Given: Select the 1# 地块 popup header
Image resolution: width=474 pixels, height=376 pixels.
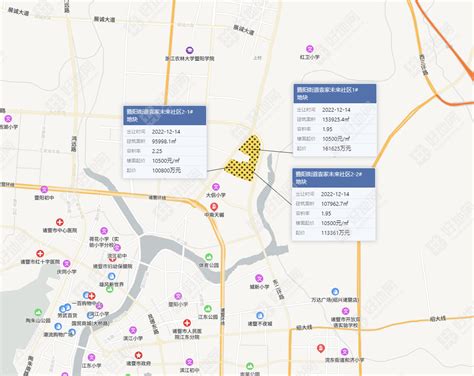Looking at the screenshot, I should (x=335, y=93).
